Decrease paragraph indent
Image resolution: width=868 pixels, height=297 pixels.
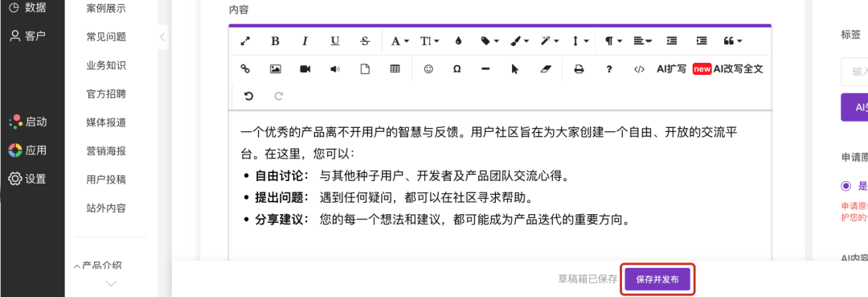click(671, 41)
